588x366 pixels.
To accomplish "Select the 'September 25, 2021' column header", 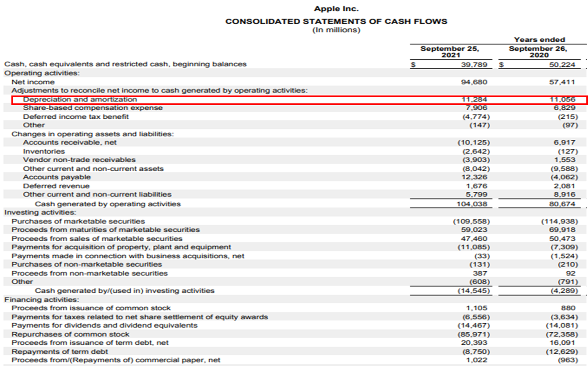I will [450, 52].
